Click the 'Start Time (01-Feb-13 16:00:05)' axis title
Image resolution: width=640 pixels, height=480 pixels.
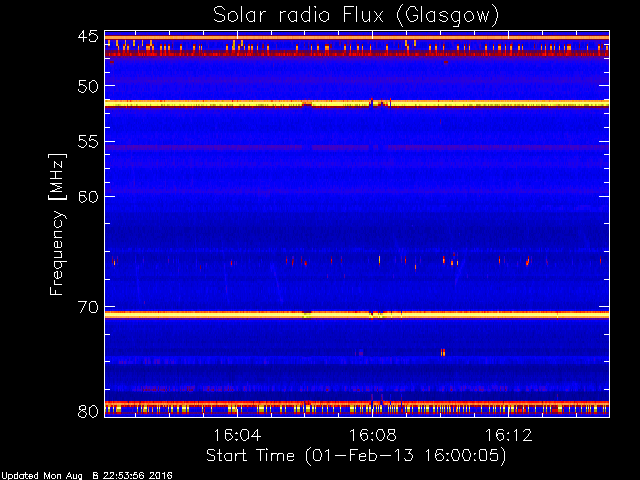pyautogui.click(x=356, y=456)
